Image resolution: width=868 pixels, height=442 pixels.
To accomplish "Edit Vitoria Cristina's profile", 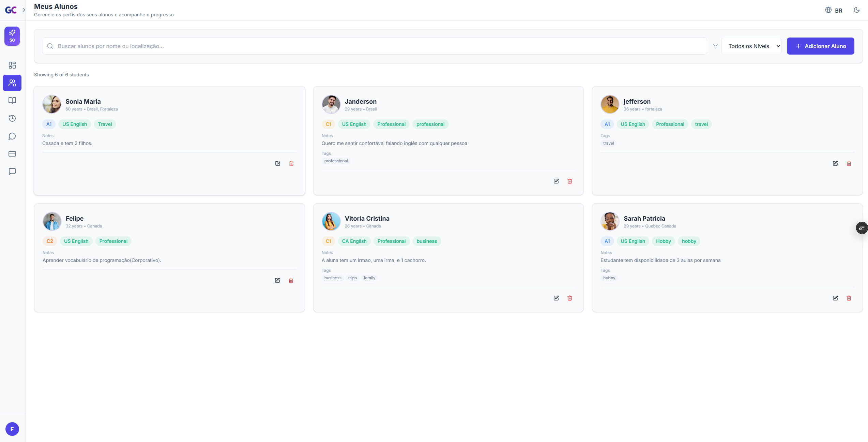I will click(x=556, y=298).
